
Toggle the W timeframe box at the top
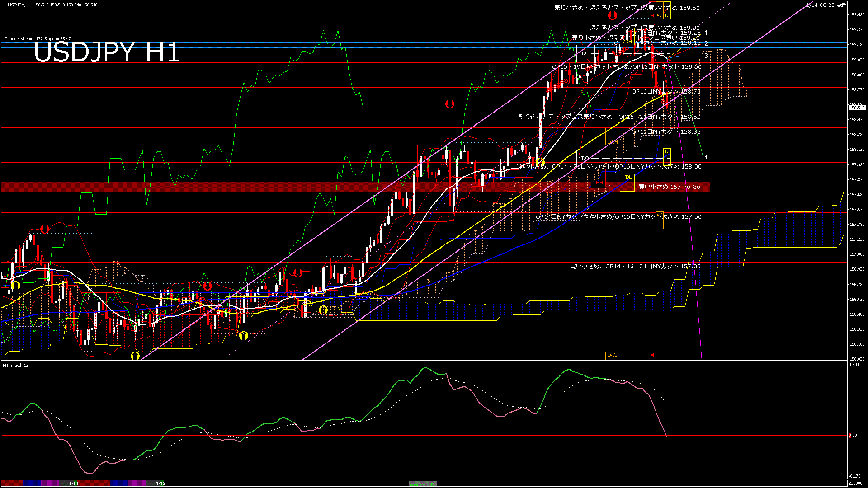point(660,15)
